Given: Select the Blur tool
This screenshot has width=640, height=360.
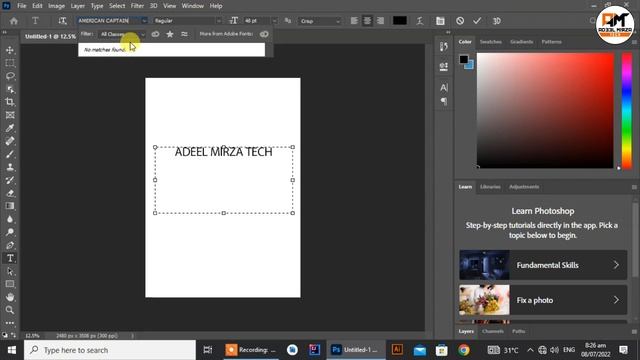Looking at the screenshot, I should click(10, 219).
